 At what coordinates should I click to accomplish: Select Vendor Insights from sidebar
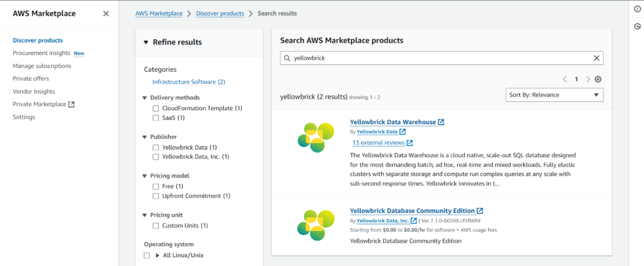coord(34,91)
